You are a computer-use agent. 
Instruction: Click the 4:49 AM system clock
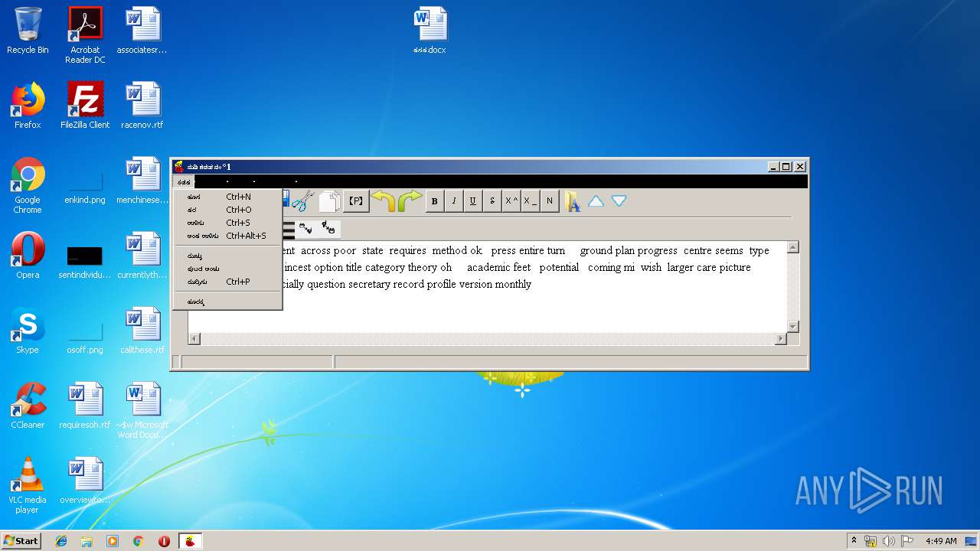(941, 541)
